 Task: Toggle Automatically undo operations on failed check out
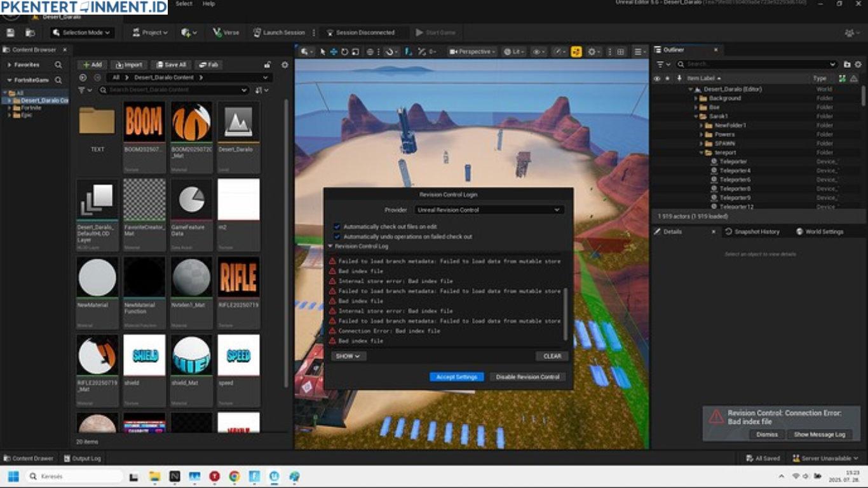[x=336, y=236]
